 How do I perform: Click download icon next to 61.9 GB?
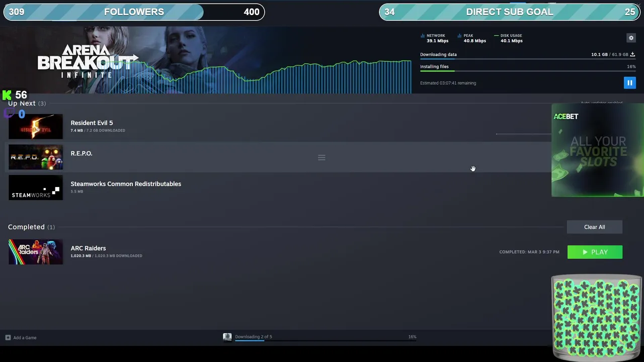(x=632, y=54)
